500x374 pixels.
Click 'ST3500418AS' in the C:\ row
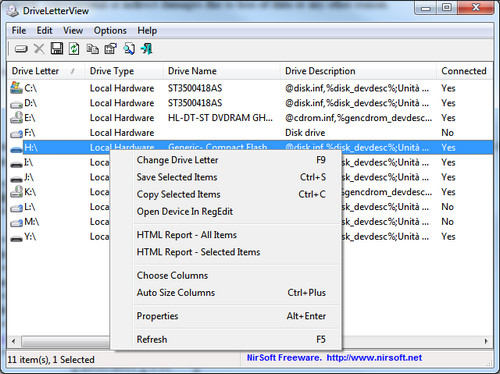pyautogui.click(x=195, y=88)
